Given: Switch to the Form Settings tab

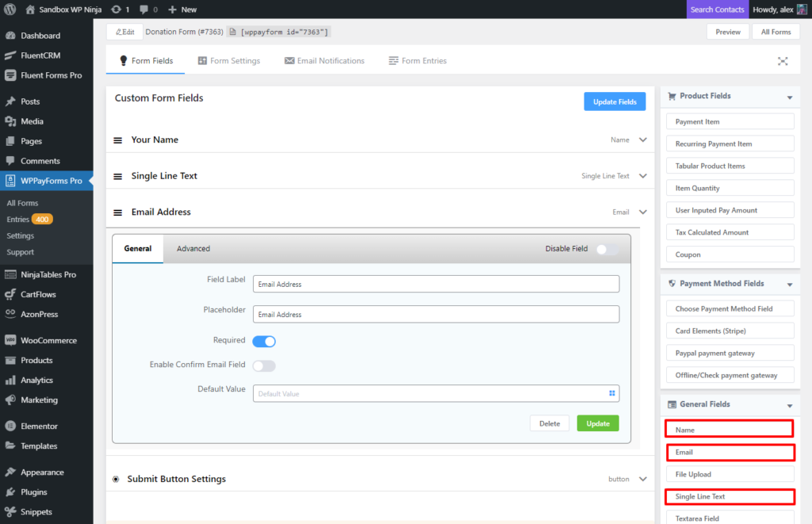Looking at the screenshot, I should [228, 61].
